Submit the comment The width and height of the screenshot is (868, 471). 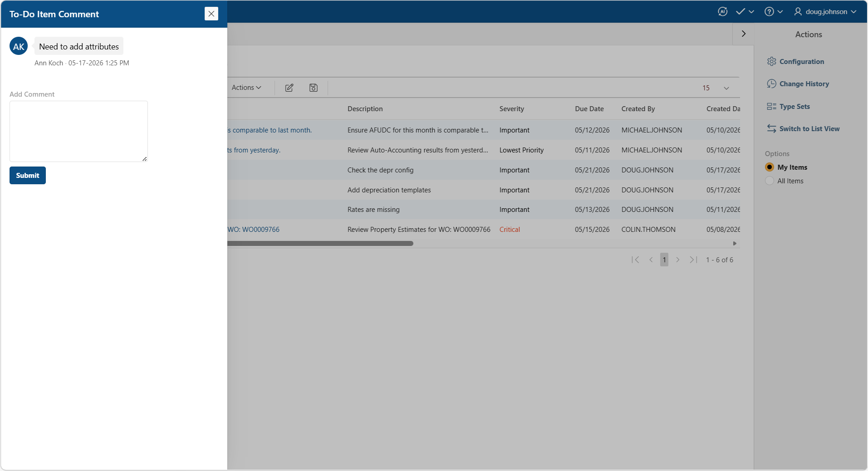pos(28,176)
